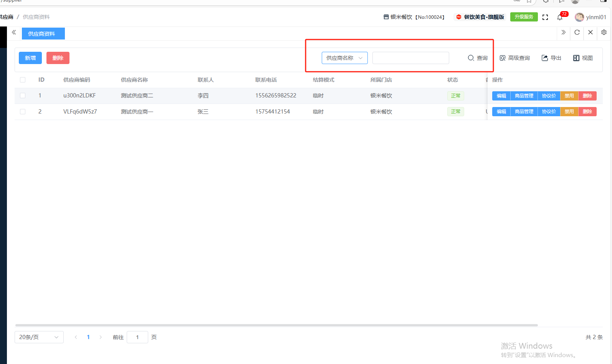Open the settings gear icon
Image resolution: width=612 pixels, height=364 pixels.
click(604, 33)
